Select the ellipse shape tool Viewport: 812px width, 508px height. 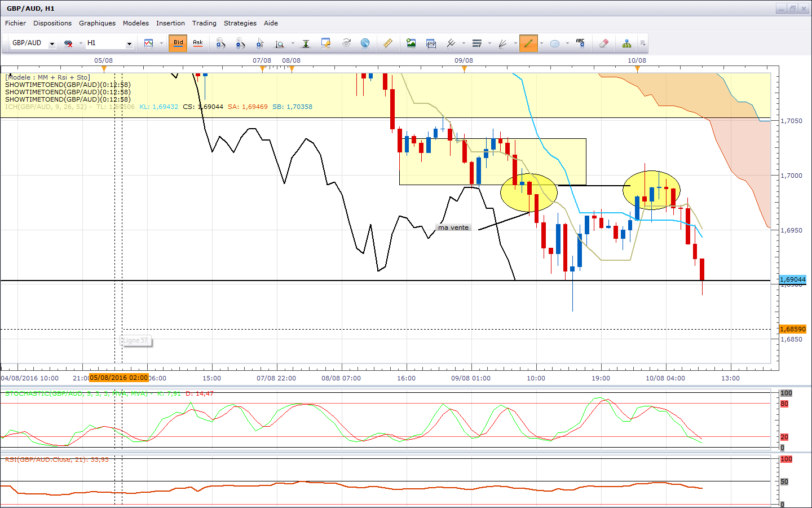pos(555,43)
